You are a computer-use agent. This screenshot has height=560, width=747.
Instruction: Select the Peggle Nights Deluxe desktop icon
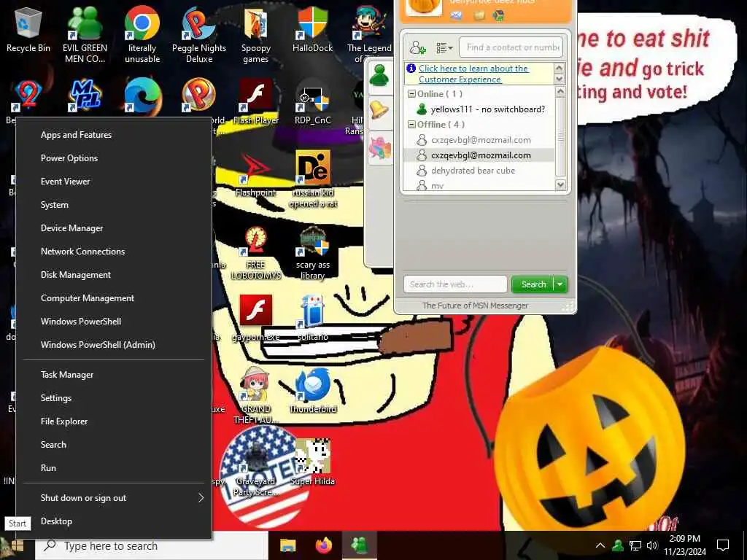click(199, 34)
